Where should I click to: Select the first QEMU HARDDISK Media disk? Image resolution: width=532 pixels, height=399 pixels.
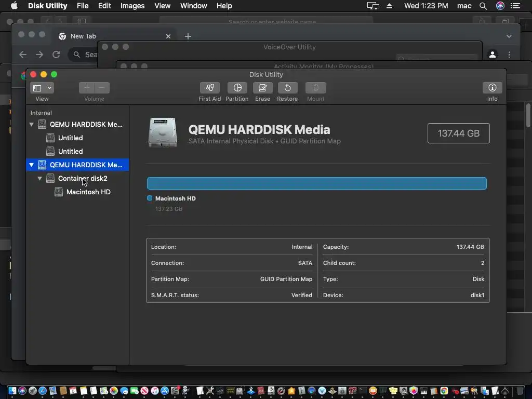[x=86, y=125]
